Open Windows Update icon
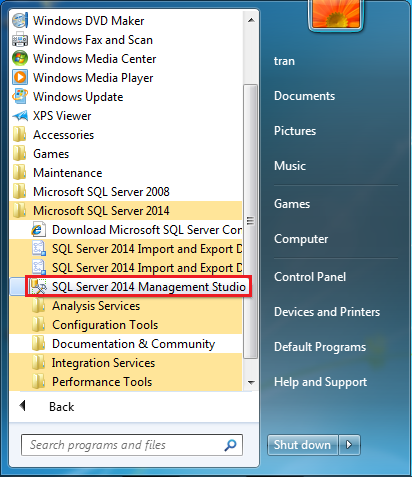This screenshot has height=477, width=412. point(20,97)
